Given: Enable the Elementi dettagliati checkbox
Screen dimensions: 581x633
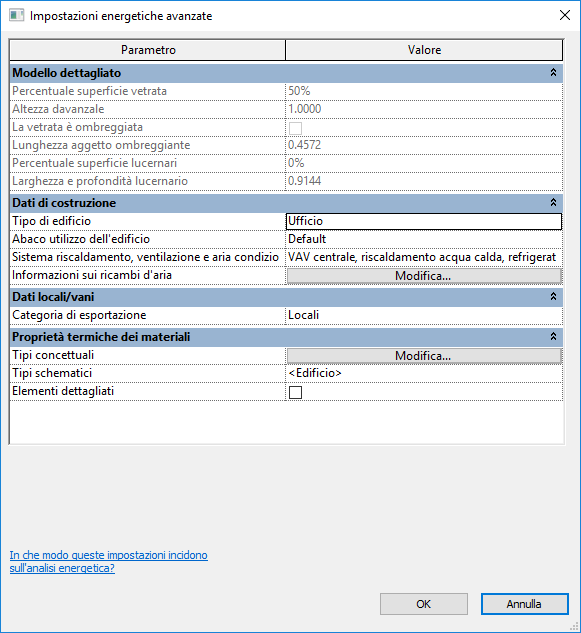Looking at the screenshot, I should (296, 392).
